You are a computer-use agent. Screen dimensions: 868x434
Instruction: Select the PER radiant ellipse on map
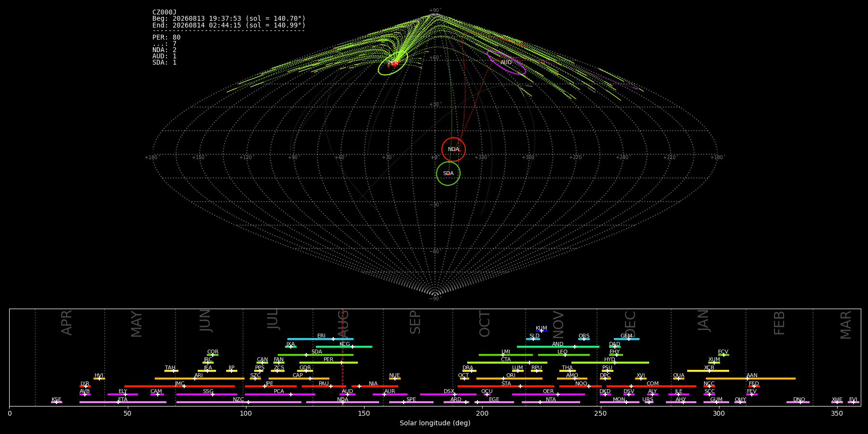[393, 63]
